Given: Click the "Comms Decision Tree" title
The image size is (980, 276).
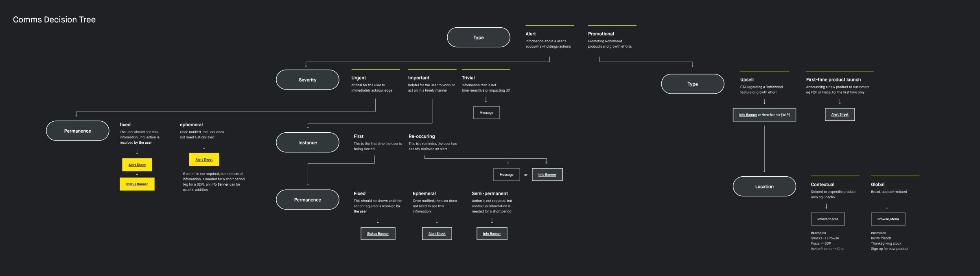Looking at the screenshot, I should tap(54, 20).
